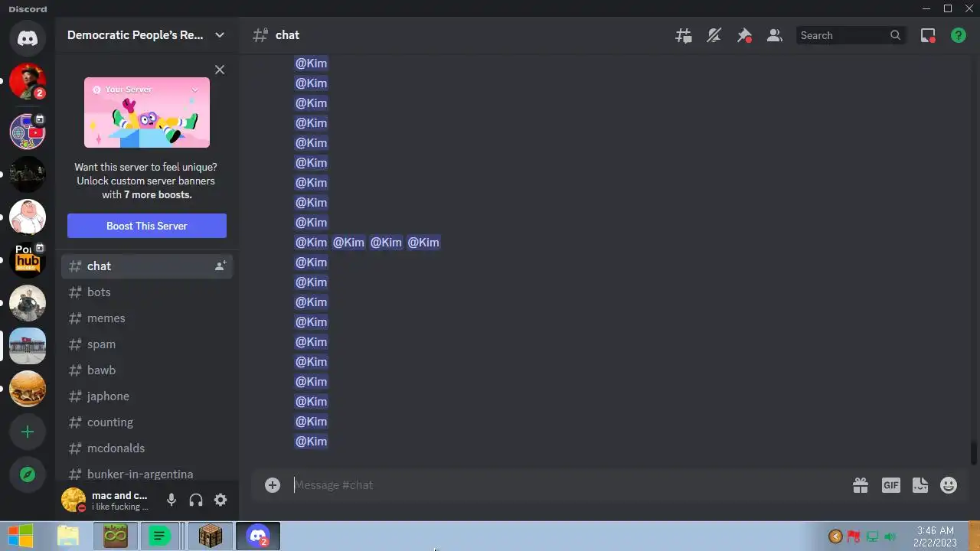Click the topmost visible @Kim mention
The width and height of the screenshot is (980, 551).
click(311, 64)
